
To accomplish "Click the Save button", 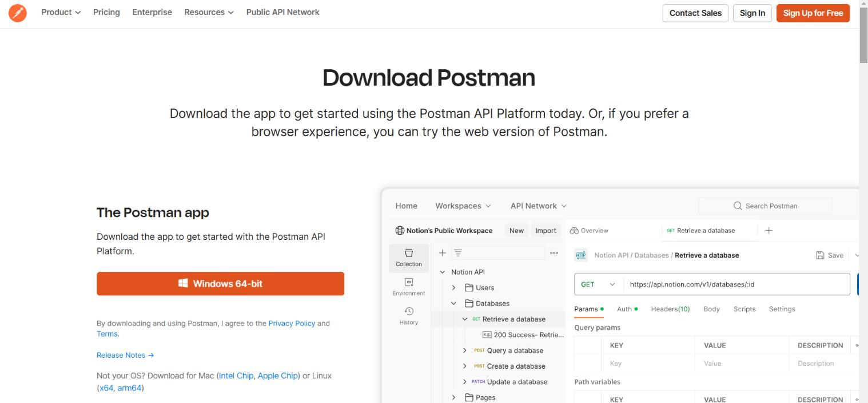I will click(830, 255).
